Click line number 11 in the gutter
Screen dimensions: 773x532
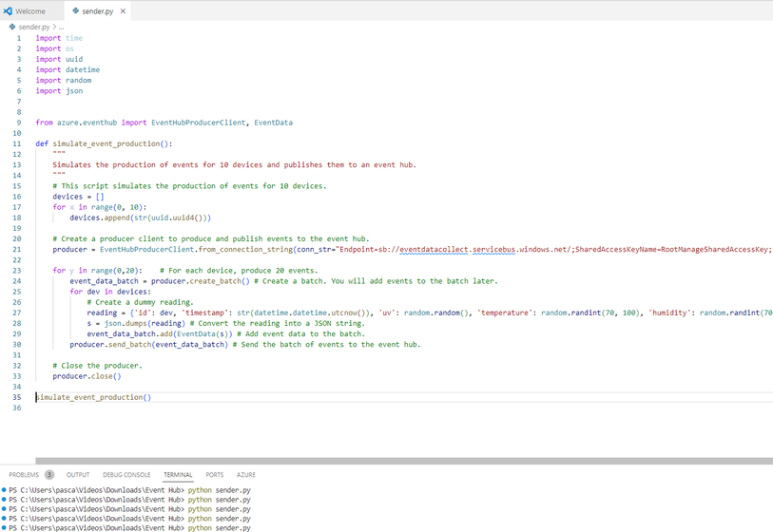point(17,143)
